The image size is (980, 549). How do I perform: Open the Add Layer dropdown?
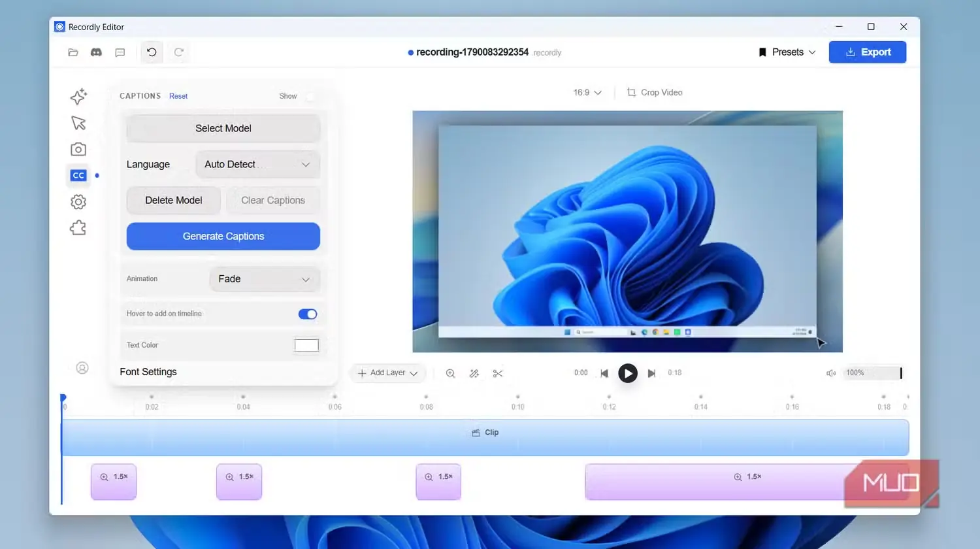tap(388, 373)
